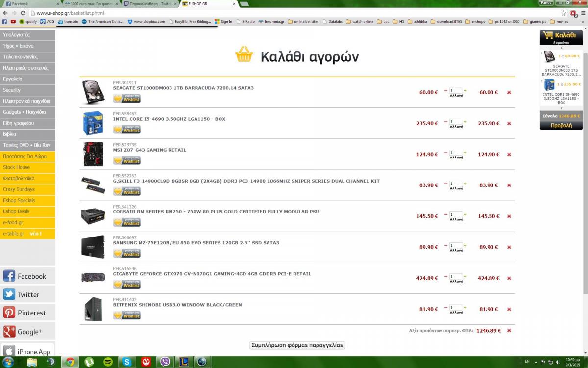588x368 pixels.
Task: Open Chrome menu hamburger icon
Action: pos(582,13)
